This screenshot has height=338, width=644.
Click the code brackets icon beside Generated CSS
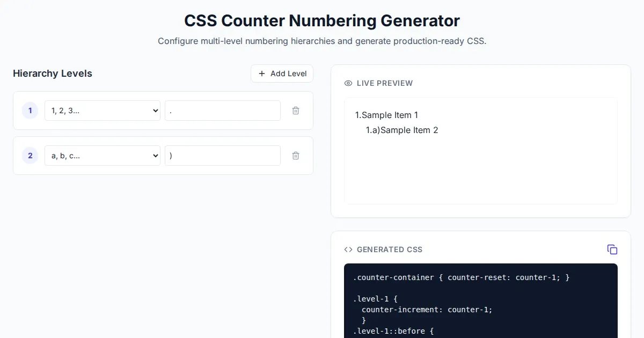348,249
